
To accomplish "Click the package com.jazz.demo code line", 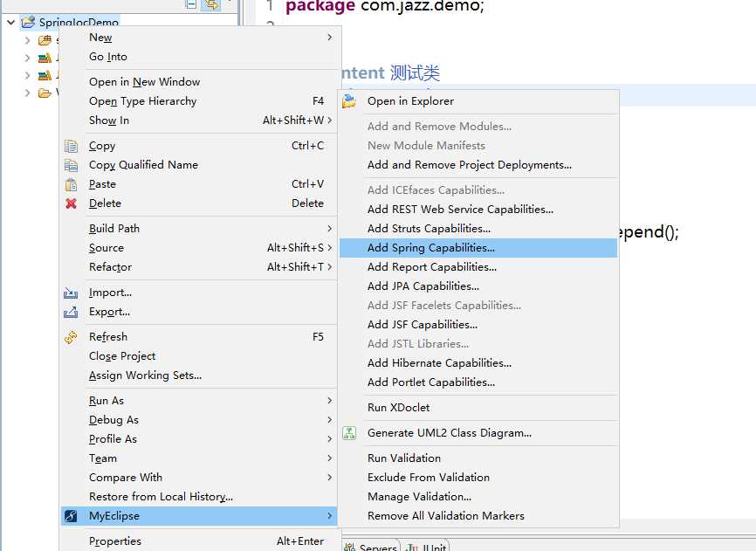I will click(x=385, y=6).
